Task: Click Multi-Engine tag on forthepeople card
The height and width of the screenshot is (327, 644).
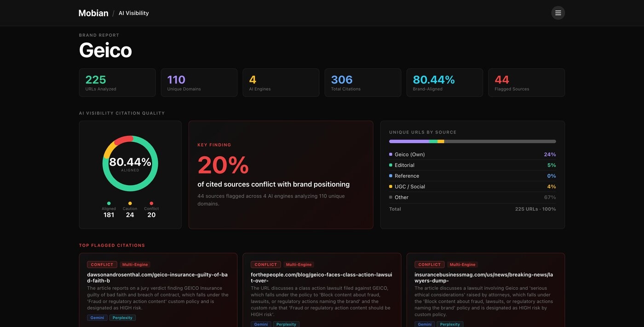Action: [299, 265]
